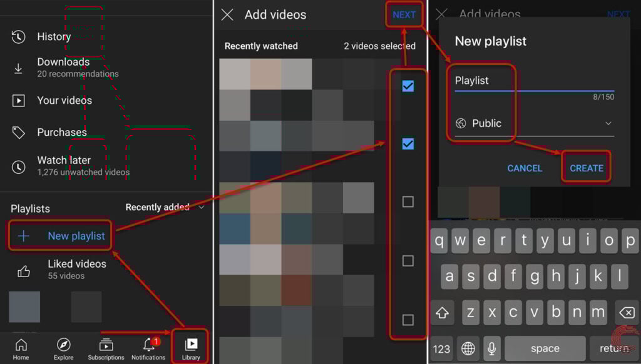Viewport: 641px width, 364px height.
Task: Tap the keyboard globe language key
Action: point(468,349)
